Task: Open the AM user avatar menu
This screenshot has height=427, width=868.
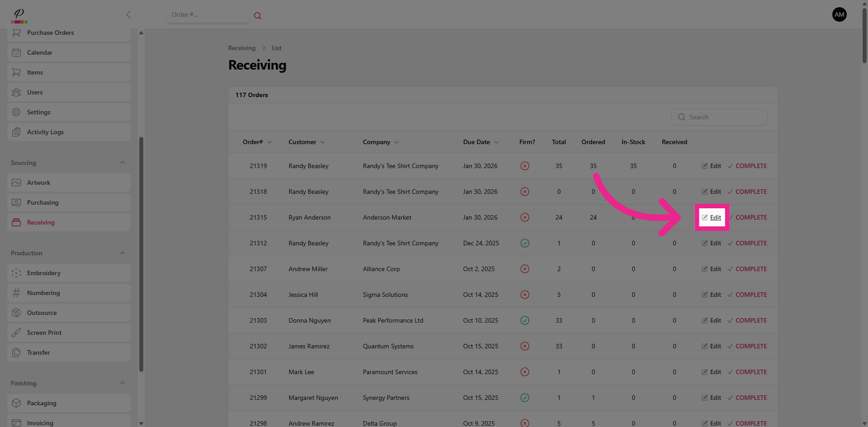Action: [x=839, y=14]
